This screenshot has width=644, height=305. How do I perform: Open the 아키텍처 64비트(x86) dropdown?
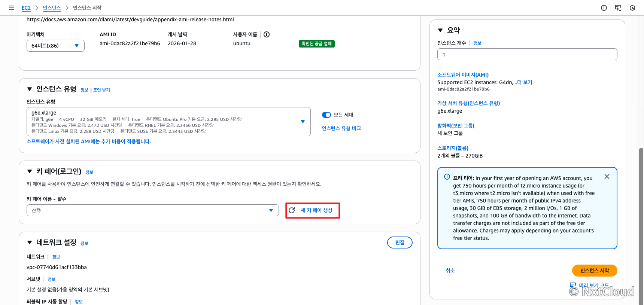[x=55, y=46]
